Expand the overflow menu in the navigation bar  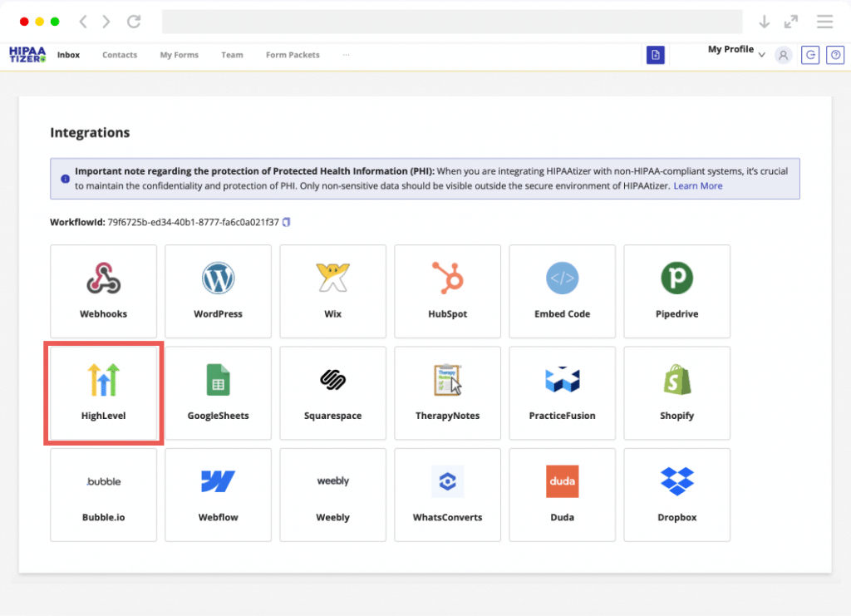pyautogui.click(x=347, y=55)
